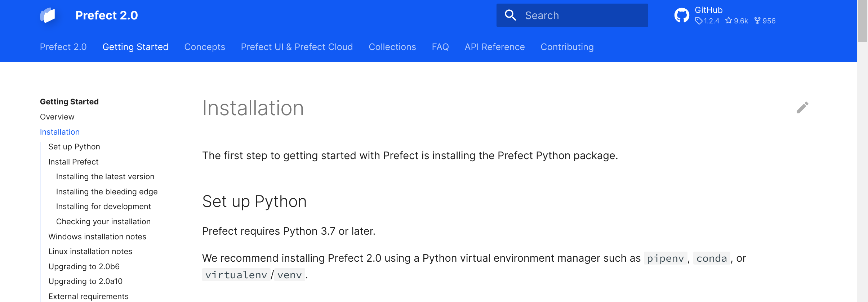Click the search magnifier icon
The image size is (868, 302).
pyautogui.click(x=510, y=15)
